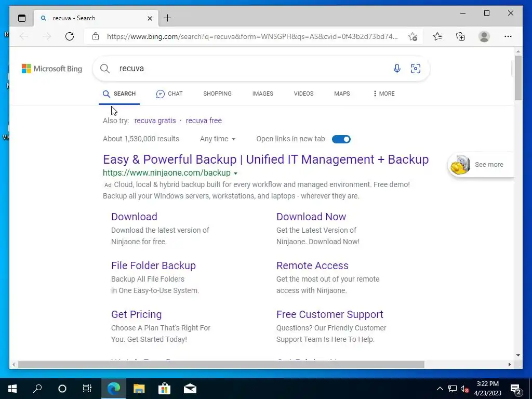Open the File Folder Backup sitelink
Viewport: 532px width, 399px height.
pyautogui.click(x=153, y=265)
